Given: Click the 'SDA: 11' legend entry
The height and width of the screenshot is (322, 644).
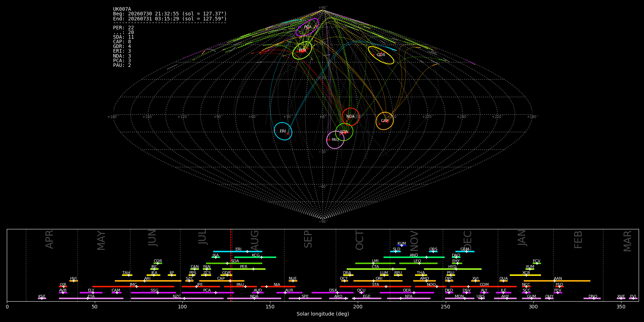Looking at the screenshot, I should pyautogui.click(x=123, y=37).
